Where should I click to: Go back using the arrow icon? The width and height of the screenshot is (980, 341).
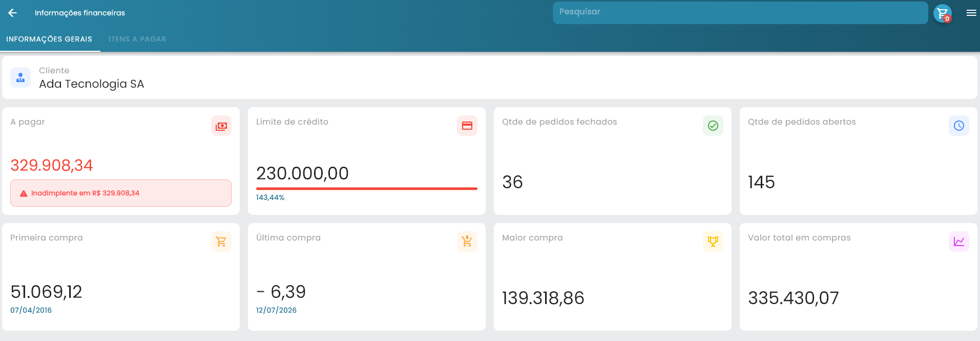[13, 13]
